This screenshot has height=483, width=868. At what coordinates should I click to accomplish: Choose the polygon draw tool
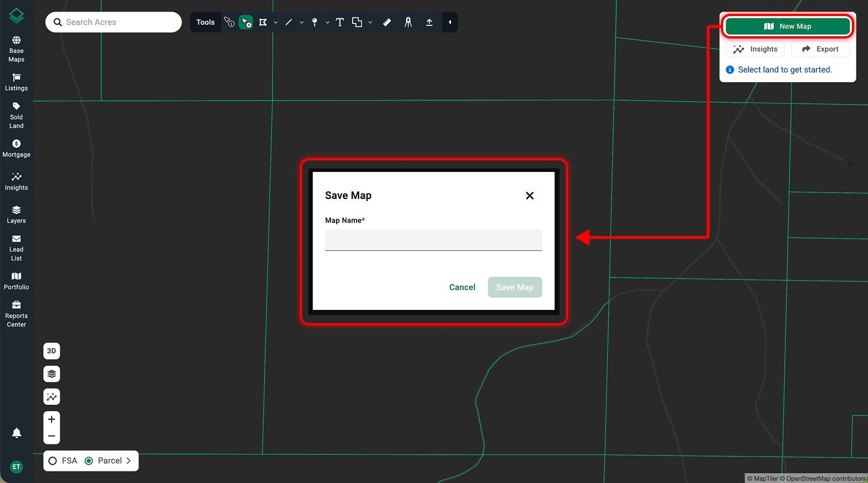point(263,22)
